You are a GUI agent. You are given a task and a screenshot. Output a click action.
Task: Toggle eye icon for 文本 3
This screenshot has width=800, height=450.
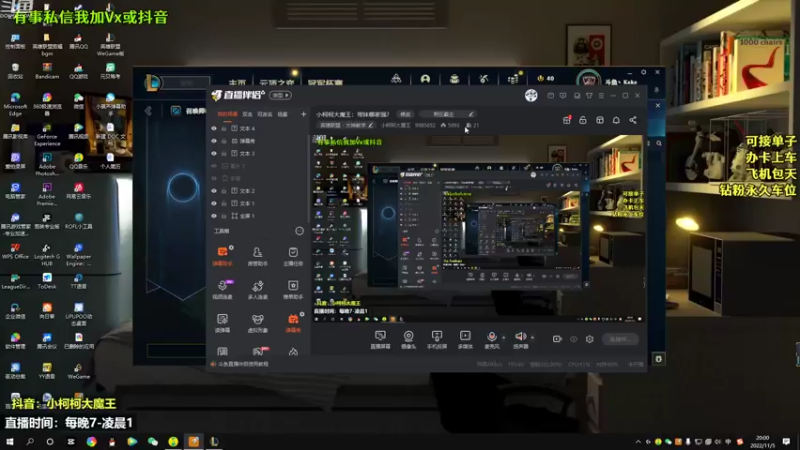[x=214, y=153]
